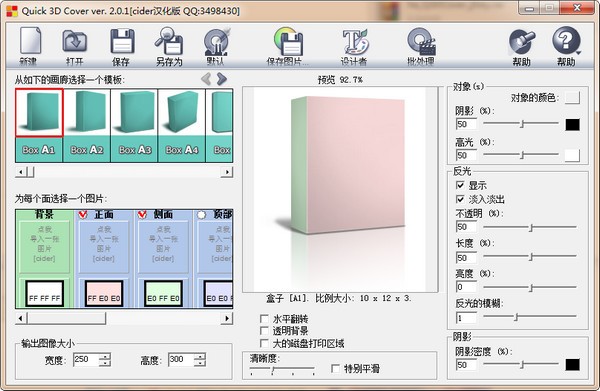
Task: Uncheck reflection 显示 checkbox
Action: pyautogui.click(x=460, y=186)
